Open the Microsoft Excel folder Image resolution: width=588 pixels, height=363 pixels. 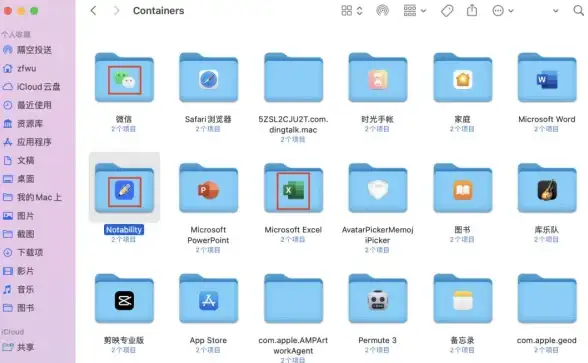(293, 188)
